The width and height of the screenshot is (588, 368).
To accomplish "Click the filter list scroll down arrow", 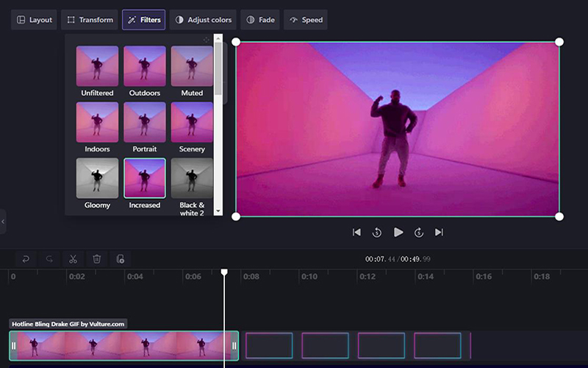I will [218, 211].
